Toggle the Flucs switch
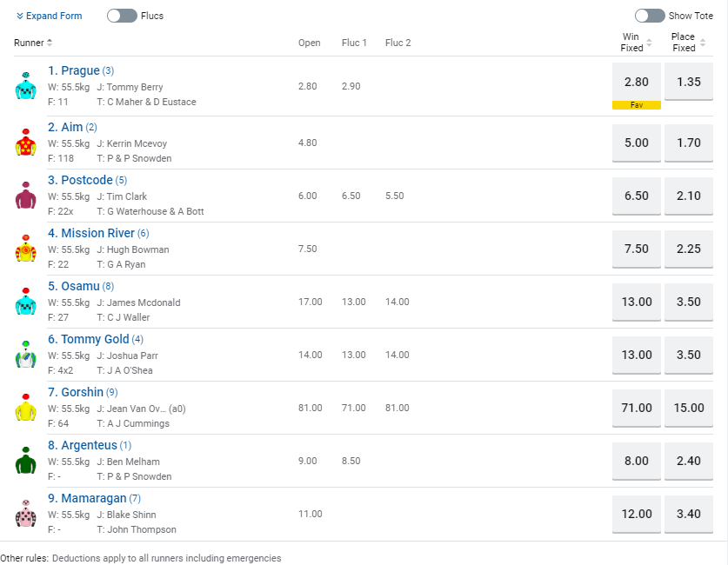The width and height of the screenshot is (728, 565). click(x=122, y=16)
